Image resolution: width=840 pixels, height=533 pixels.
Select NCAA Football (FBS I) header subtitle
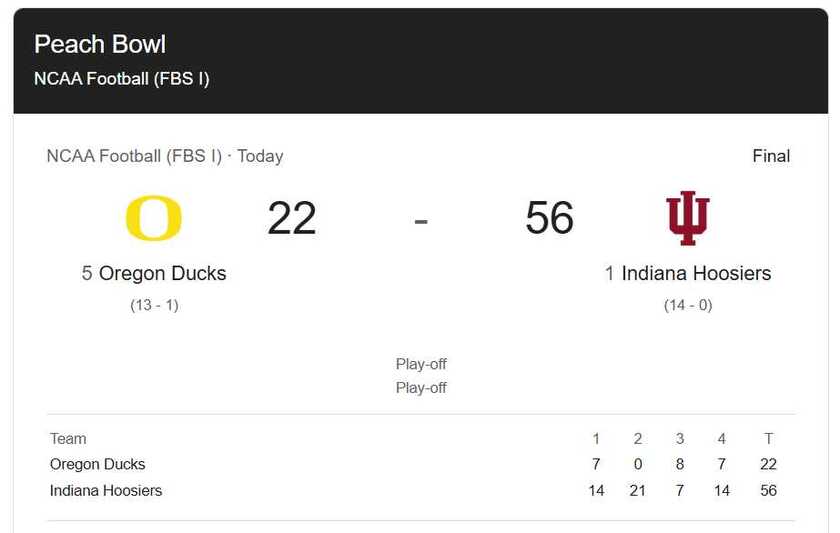122,79
